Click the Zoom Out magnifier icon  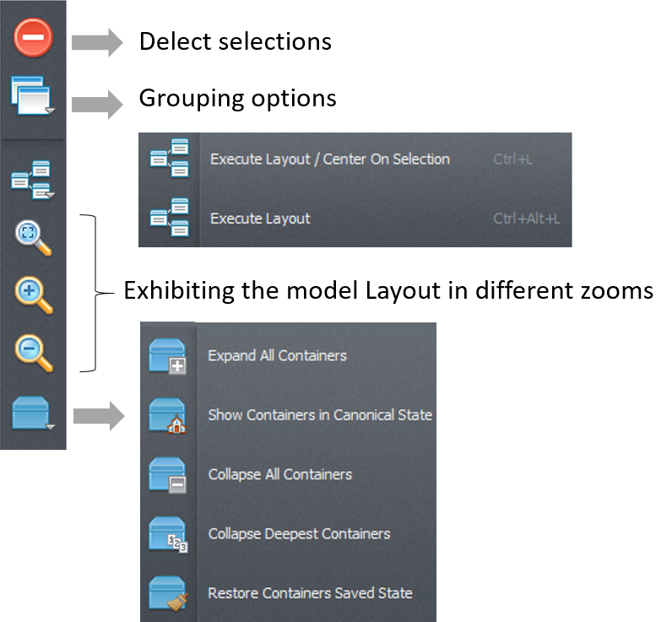point(33,354)
